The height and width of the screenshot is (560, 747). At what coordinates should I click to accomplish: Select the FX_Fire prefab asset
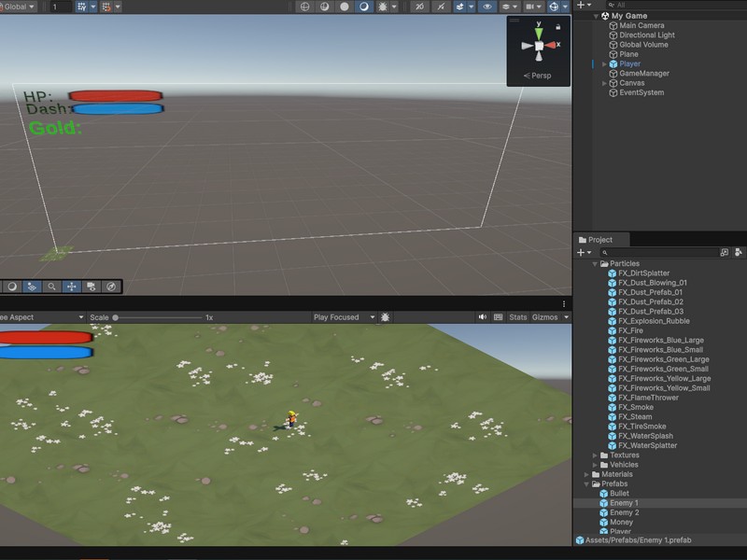(x=630, y=330)
